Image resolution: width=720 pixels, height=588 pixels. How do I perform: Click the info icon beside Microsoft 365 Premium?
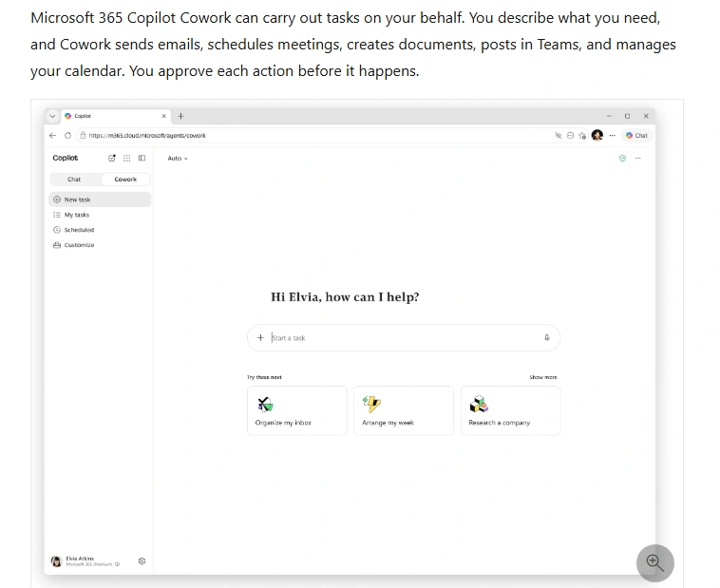click(x=118, y=564)
